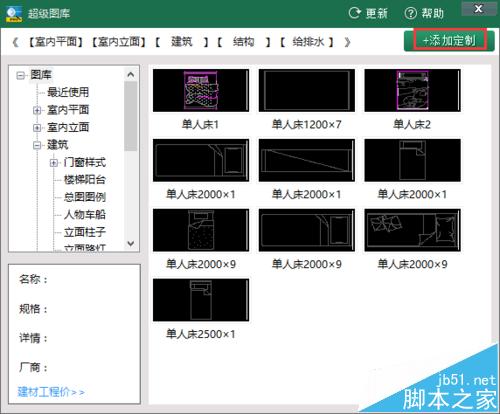
Task: Collapse the 建筑 tree node
Action: (37, 145)
